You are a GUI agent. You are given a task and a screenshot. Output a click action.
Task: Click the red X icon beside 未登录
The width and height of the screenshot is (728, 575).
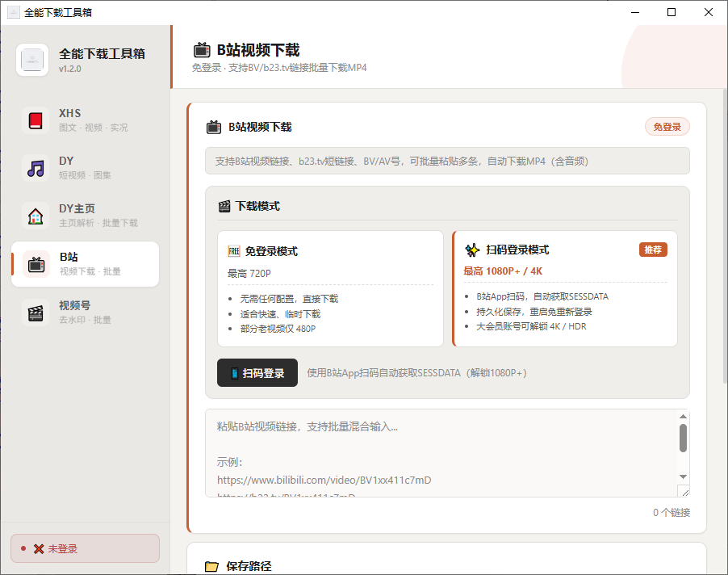point(39,549)
